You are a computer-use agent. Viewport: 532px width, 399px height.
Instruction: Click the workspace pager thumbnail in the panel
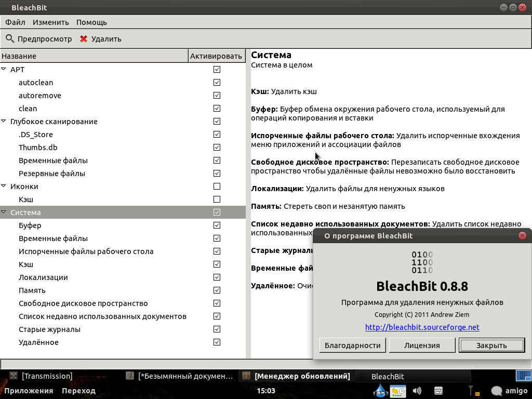[x=523, y=376]
